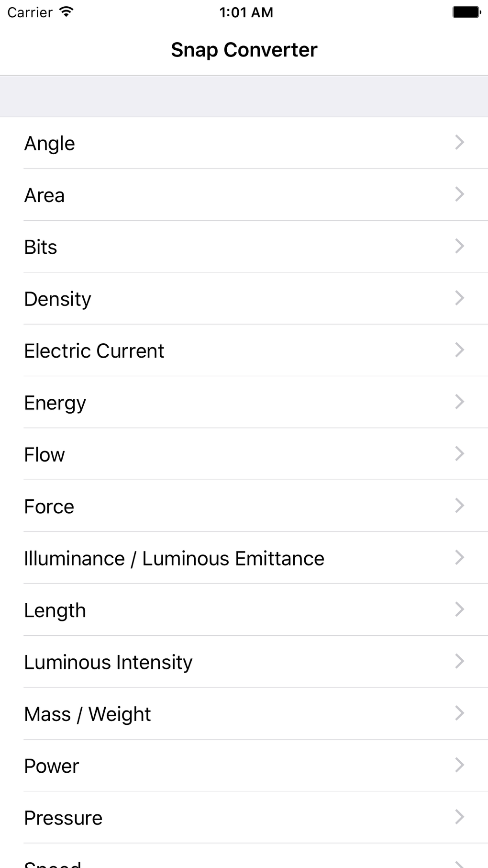488x868 pixels.
Task: Tap the Snap Converter title
Action: (244, 50)
